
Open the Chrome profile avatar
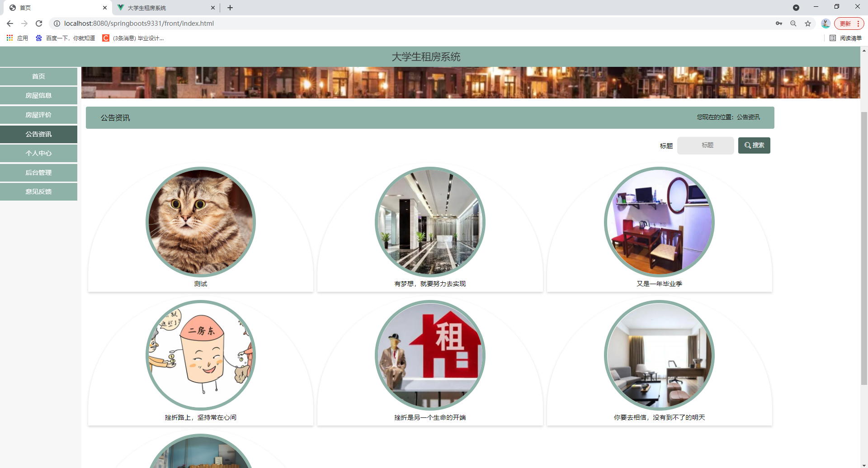[x=826, y=23]
